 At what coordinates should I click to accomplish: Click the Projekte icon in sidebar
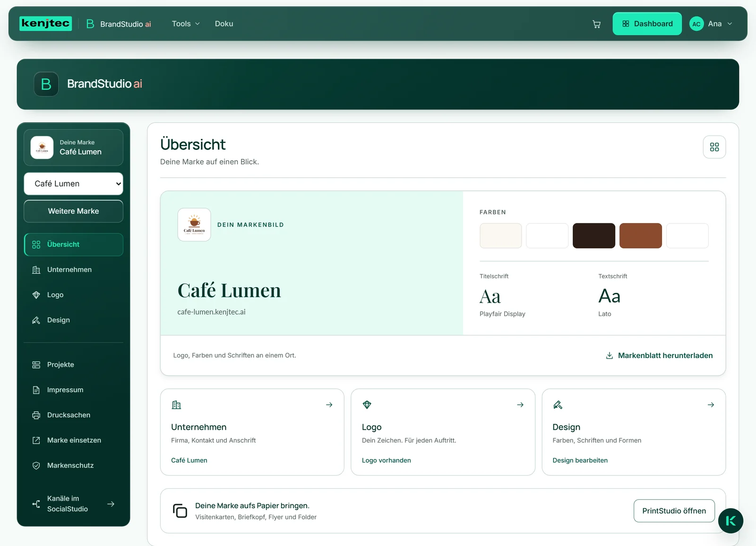click(x=36, y=365)
